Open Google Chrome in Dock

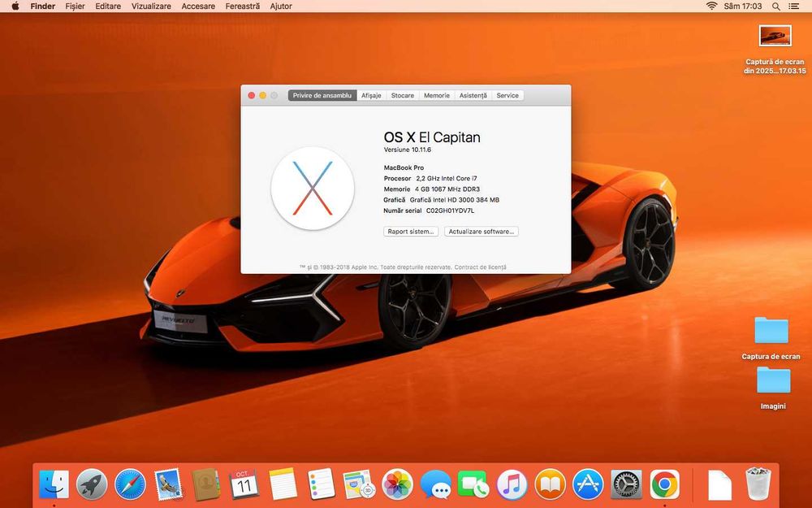[664, 484]
